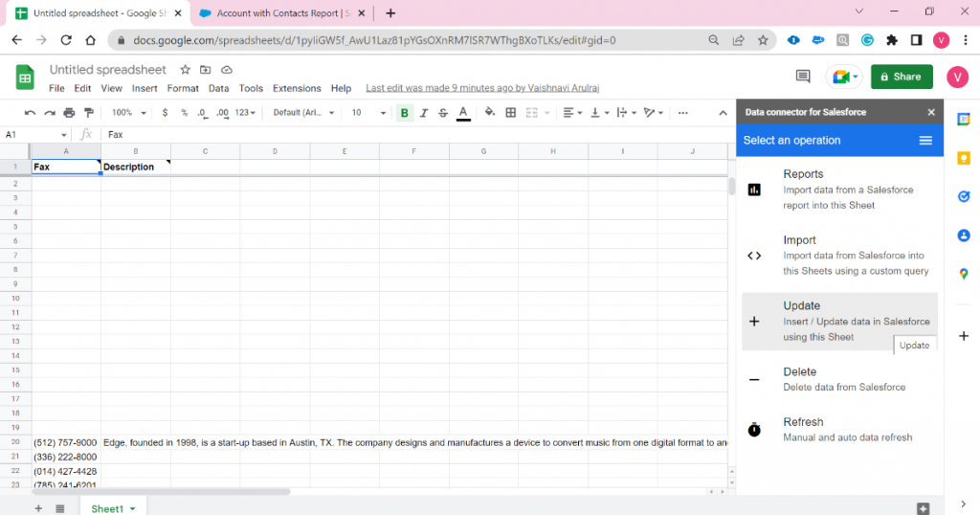The height and width of the screenshot is (515, 980).
Task: Open Google Contacts in side panel
Action: coord(964,235)
